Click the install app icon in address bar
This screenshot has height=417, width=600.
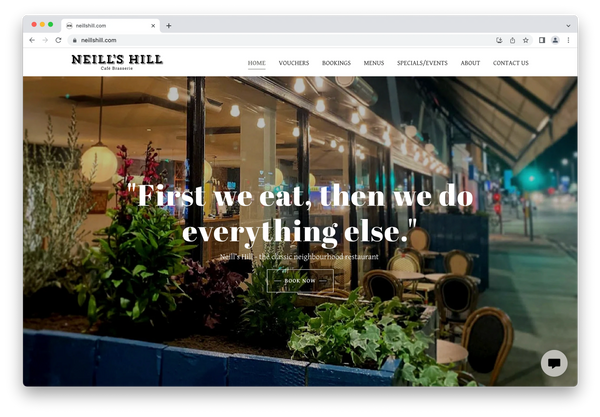[x=499, y=40]
